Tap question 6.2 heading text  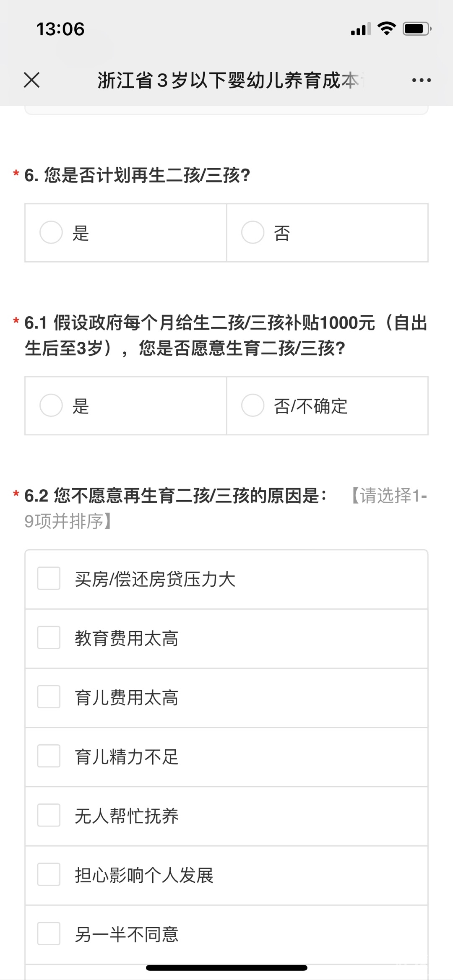(176, 496)
